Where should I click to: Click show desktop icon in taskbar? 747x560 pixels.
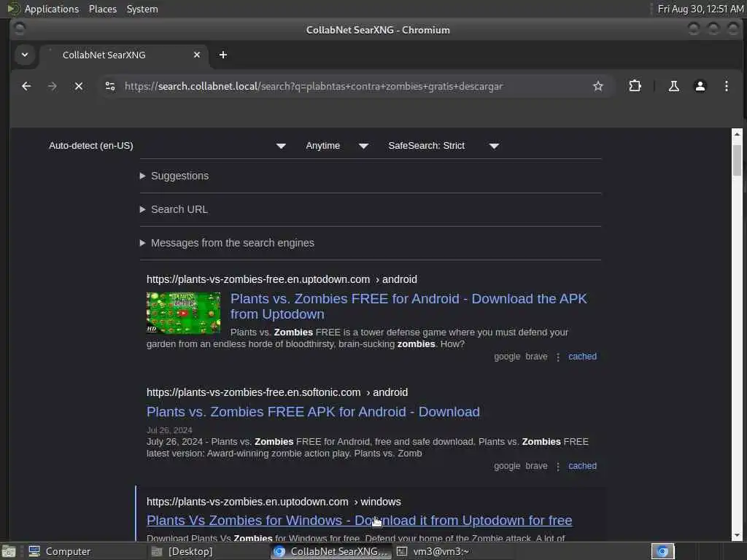[9, 551]
